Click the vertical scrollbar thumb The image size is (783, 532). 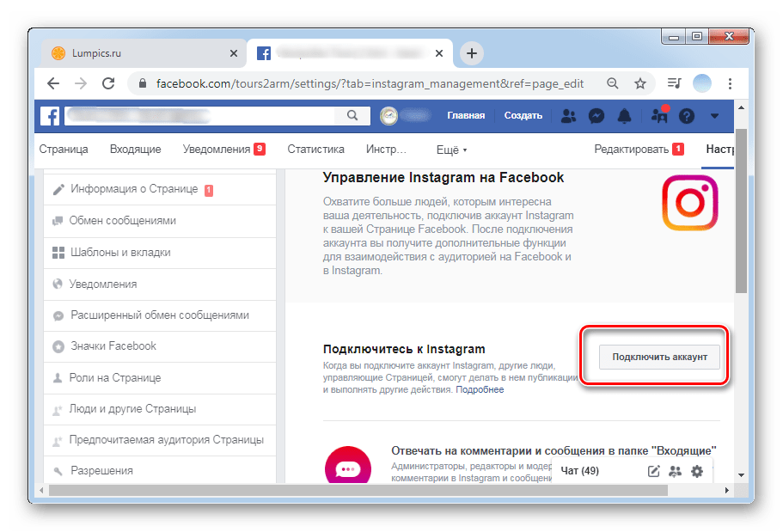[741, 211]
